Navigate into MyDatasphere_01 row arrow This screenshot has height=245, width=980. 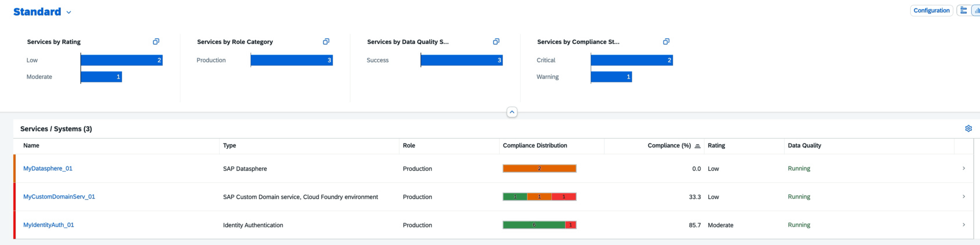click(964, 168)
